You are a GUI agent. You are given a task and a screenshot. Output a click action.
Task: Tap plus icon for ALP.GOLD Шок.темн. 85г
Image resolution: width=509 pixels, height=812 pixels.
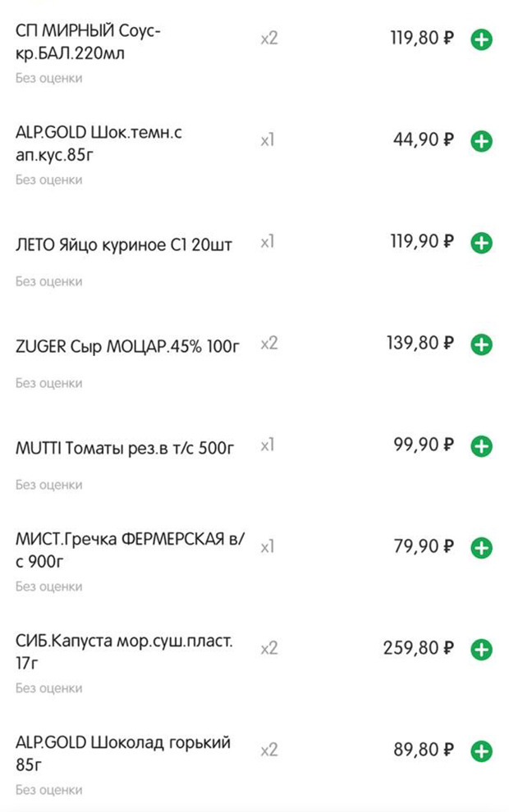point(481,141)
